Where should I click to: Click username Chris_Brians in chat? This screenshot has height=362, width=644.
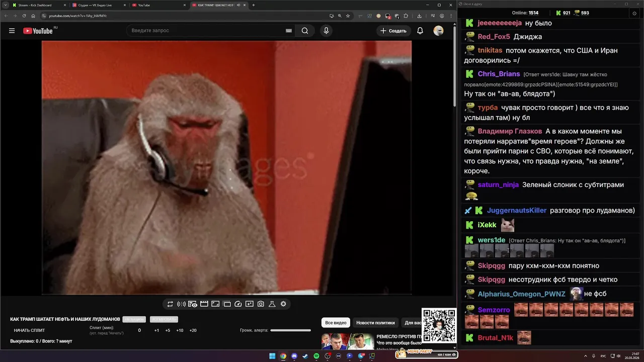[499, 74]
